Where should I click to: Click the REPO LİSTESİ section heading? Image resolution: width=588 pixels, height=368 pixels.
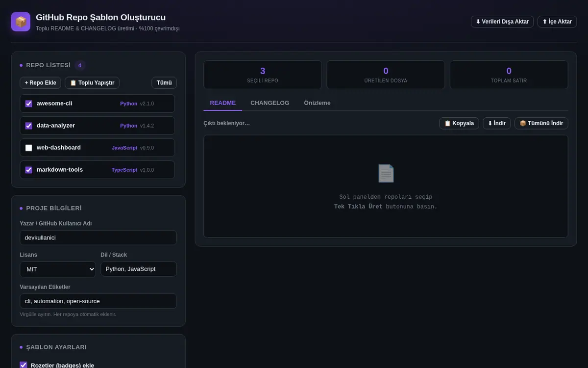(x=48, y=65)
